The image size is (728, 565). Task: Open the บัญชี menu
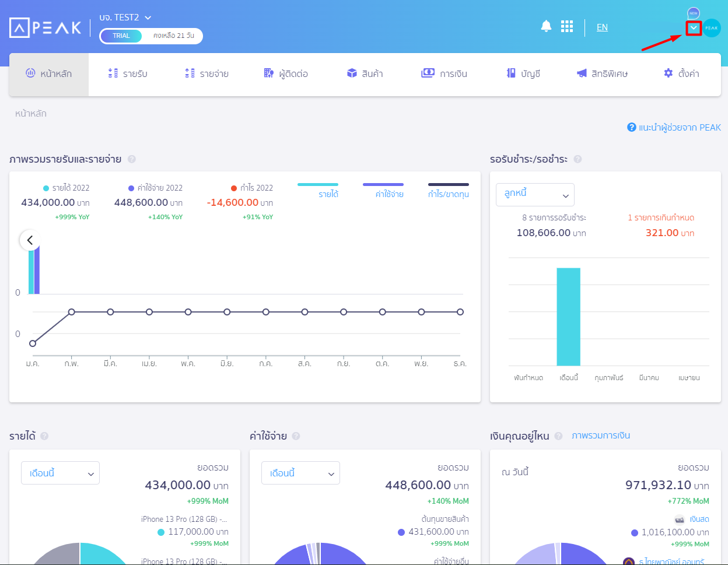pos(523,74)
